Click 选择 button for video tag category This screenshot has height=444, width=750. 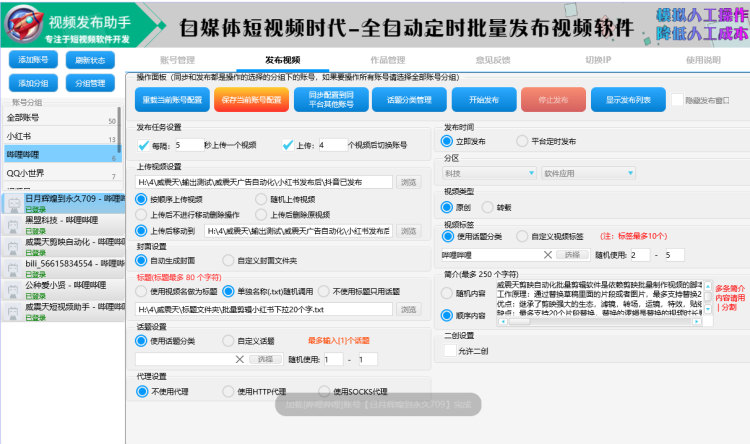[x=573, y=255]
